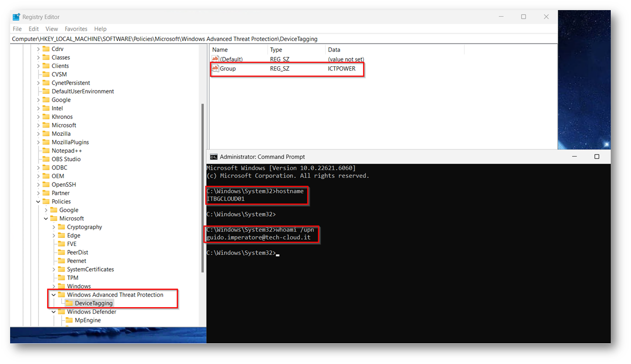Viewport: 631px width, 364px height.
Task: Click the (value not set) data cell
Action: point(346,59)
